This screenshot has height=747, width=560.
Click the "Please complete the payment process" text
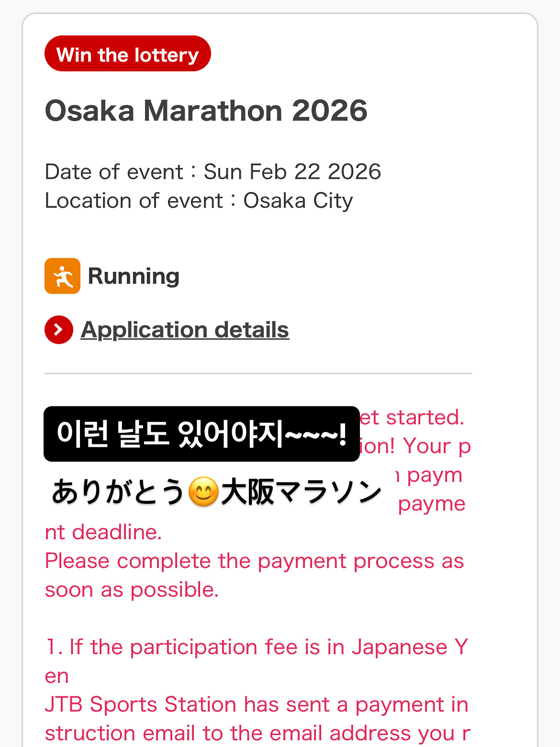(254, 561)
